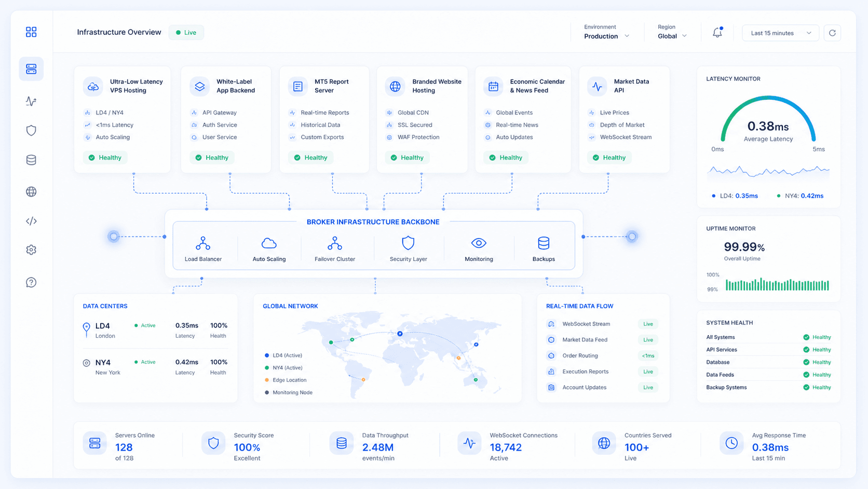Image resolution: width=868 pixels, height=489 pixels.
Task: Click the Security Score shield icon
Action: pos(213,443)
